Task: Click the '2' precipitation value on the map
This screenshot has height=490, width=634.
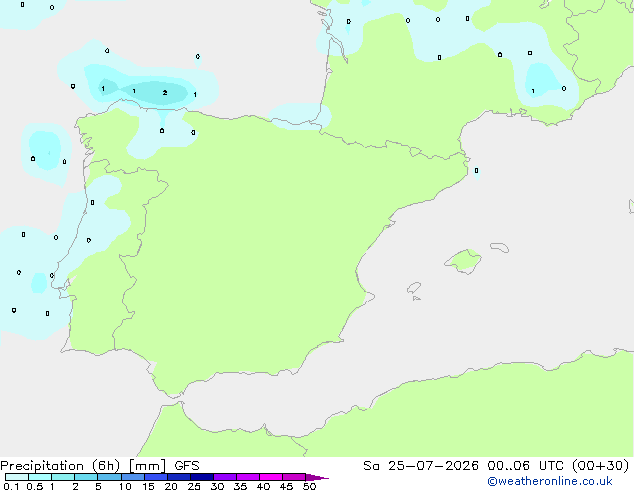Action: click(165, 93)
